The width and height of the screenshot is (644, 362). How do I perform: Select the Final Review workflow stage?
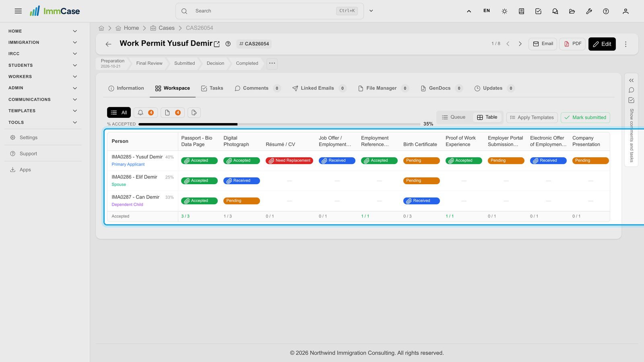point(149,63)
